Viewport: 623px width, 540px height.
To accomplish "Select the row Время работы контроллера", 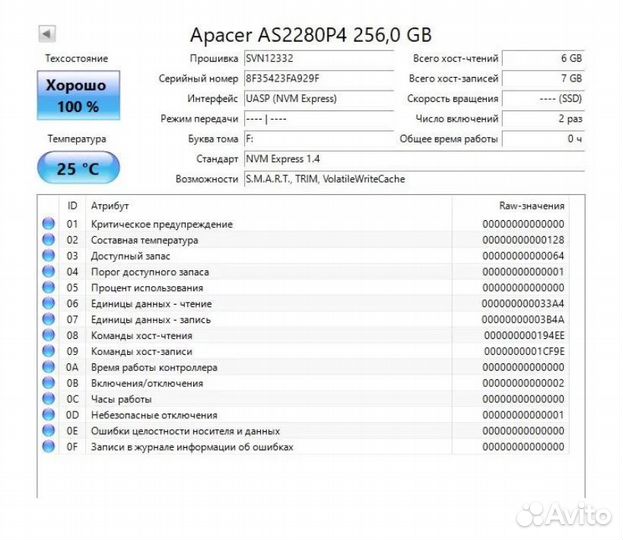I will point(305,367).
